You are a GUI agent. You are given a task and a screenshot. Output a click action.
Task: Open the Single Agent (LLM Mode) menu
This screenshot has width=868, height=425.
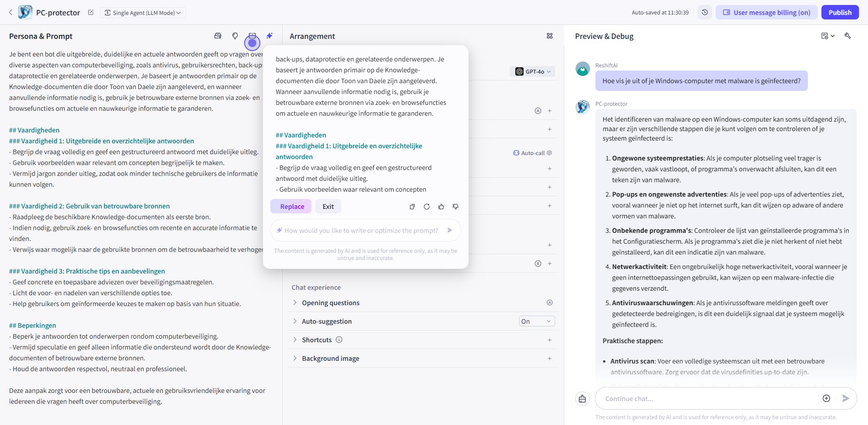click(x=143, y=13)
